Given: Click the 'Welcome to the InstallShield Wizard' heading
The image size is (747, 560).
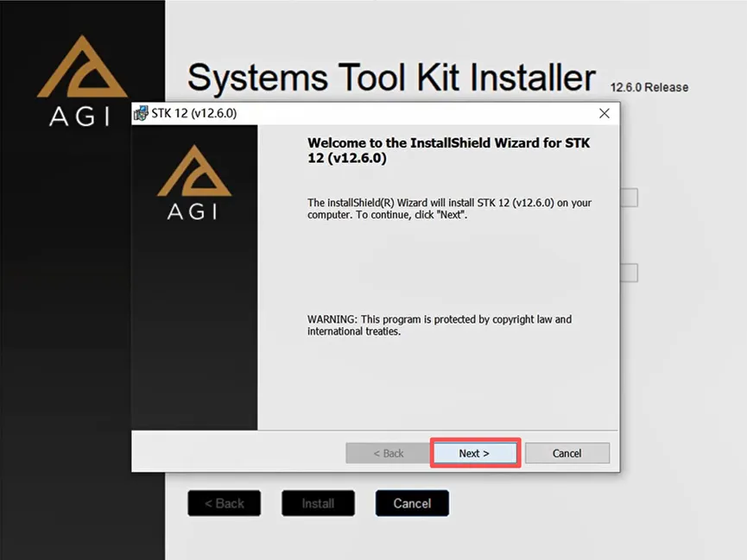Looking at the screenshot, I should tap(449, 150).
